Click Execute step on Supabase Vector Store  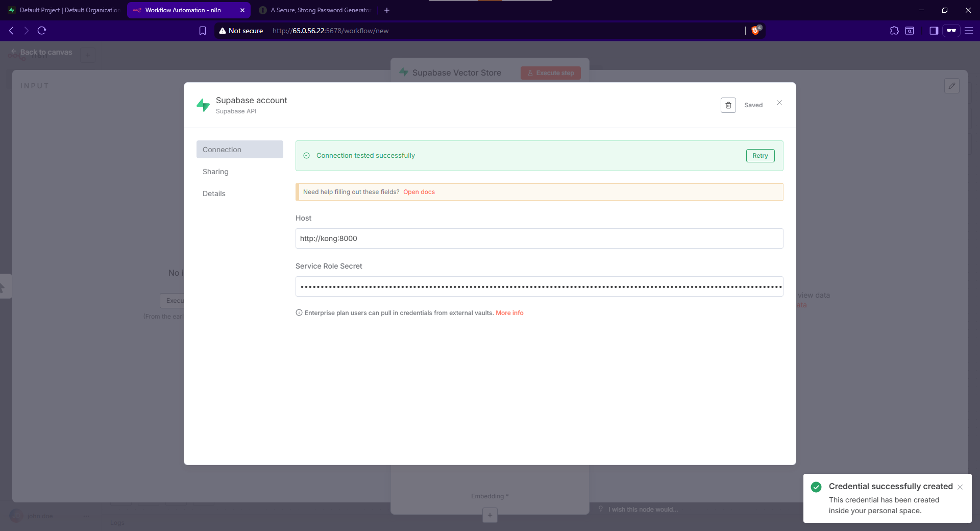point(551,73)
